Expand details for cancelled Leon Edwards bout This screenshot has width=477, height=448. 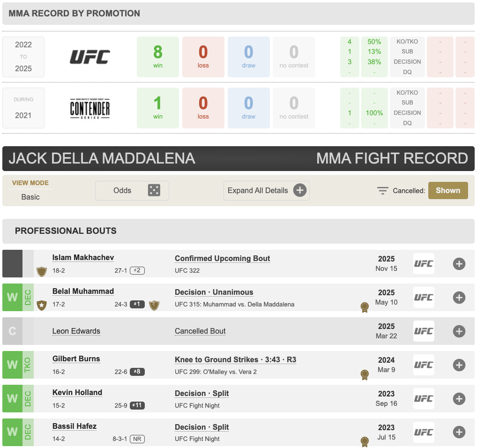459,331
